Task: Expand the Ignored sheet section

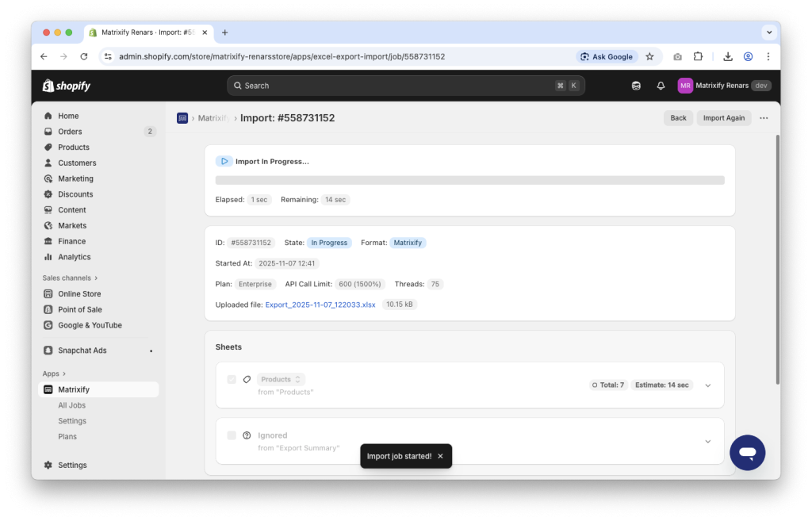Action: [x=708, y=441]
